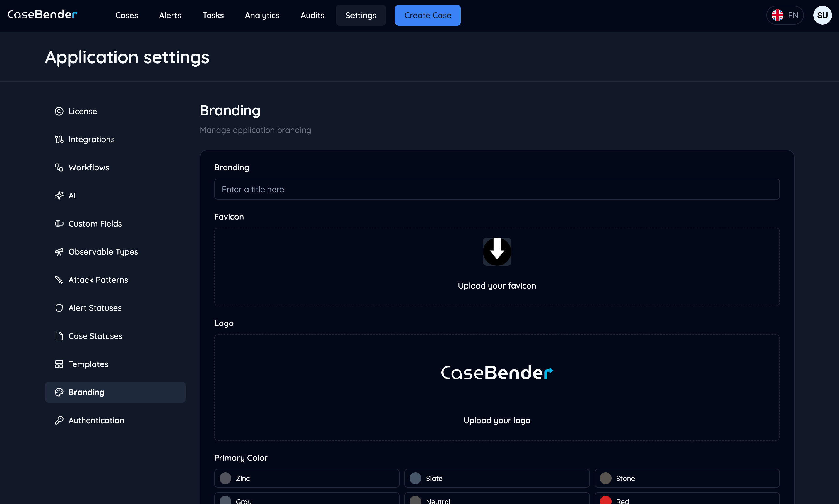Click the Observable Types megaphone icon
The image size is (839, 504).
tap(59, 252)
